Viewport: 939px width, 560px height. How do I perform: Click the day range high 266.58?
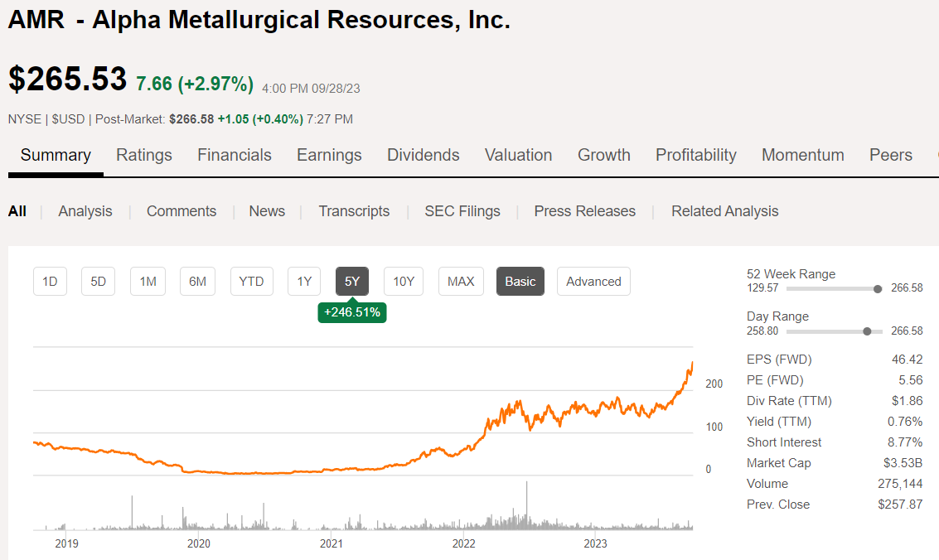(907, 331)
